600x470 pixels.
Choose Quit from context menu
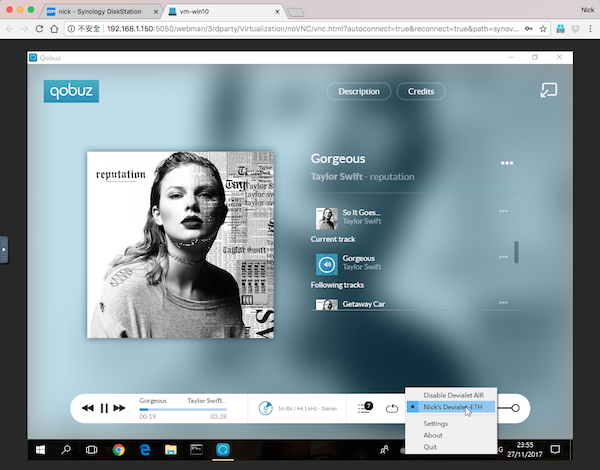coord(430,447)
